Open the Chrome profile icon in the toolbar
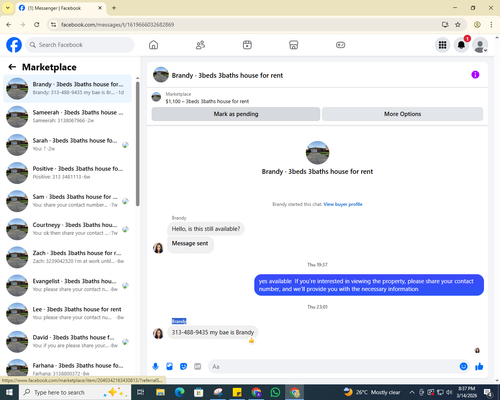The image size is (500, 400). click(477, 24)
